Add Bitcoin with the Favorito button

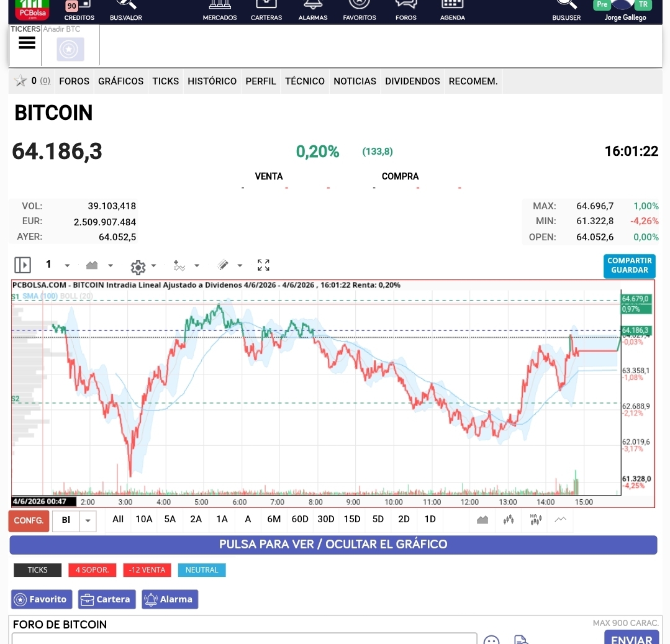42,599
